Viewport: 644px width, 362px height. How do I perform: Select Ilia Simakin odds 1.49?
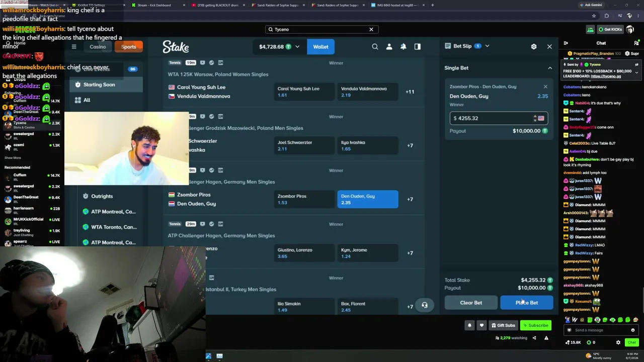click(304, 306)
